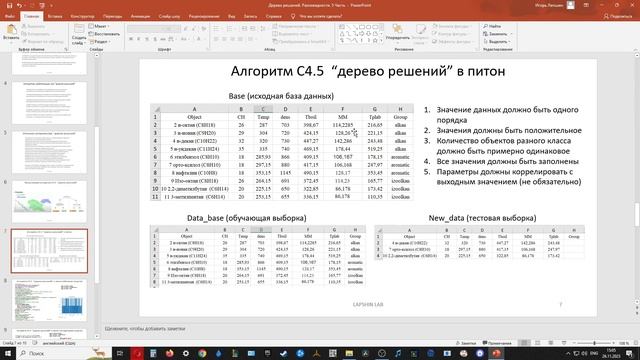This screenshot has width=640, height=360.
Task: Click the PowerPoint icon in the taskbar
Action: pyautogui.click(x=496, y=353)
